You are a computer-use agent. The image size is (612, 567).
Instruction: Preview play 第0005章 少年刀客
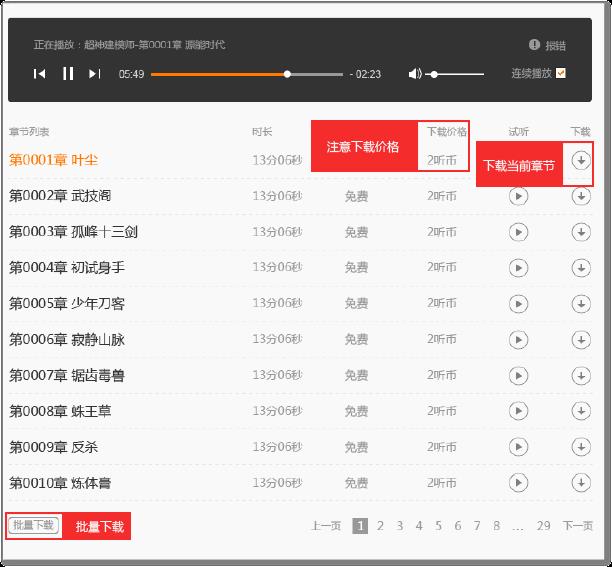pyautogui.click(x=518, y=304)
